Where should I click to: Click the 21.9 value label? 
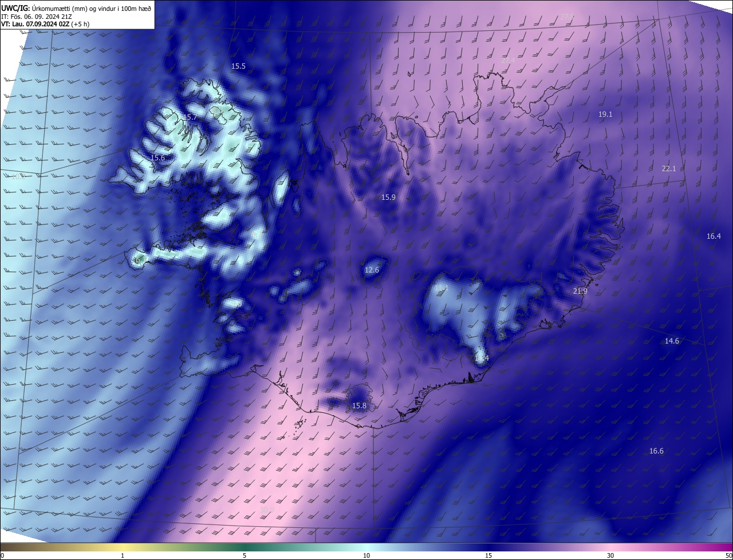[x=580, y=291]
